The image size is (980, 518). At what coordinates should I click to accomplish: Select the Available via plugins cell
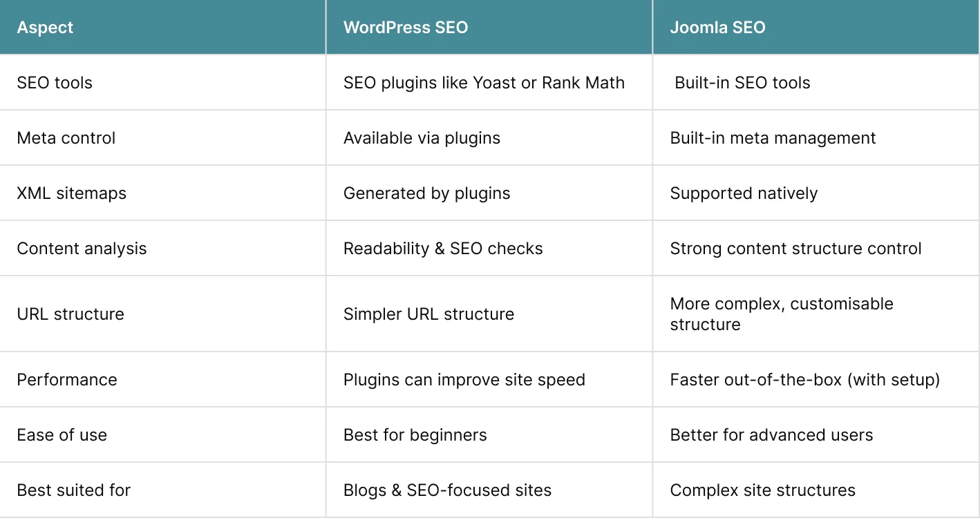tap(422, 138)
